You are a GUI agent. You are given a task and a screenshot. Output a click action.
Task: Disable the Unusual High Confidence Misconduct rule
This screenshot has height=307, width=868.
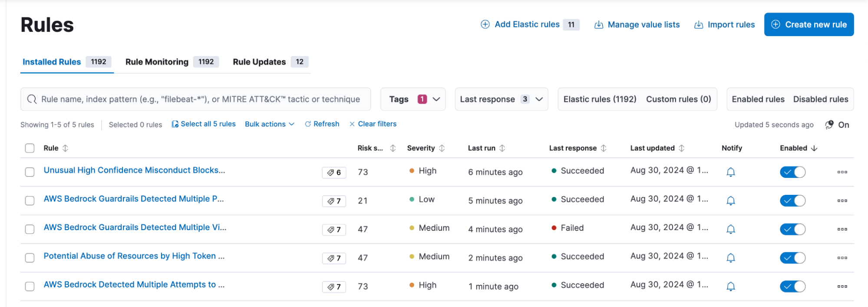pyautogui.click(x=792, y=172)
